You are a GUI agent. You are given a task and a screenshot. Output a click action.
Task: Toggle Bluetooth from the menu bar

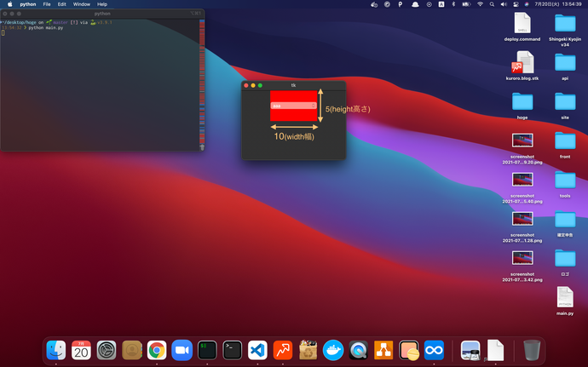453,4
